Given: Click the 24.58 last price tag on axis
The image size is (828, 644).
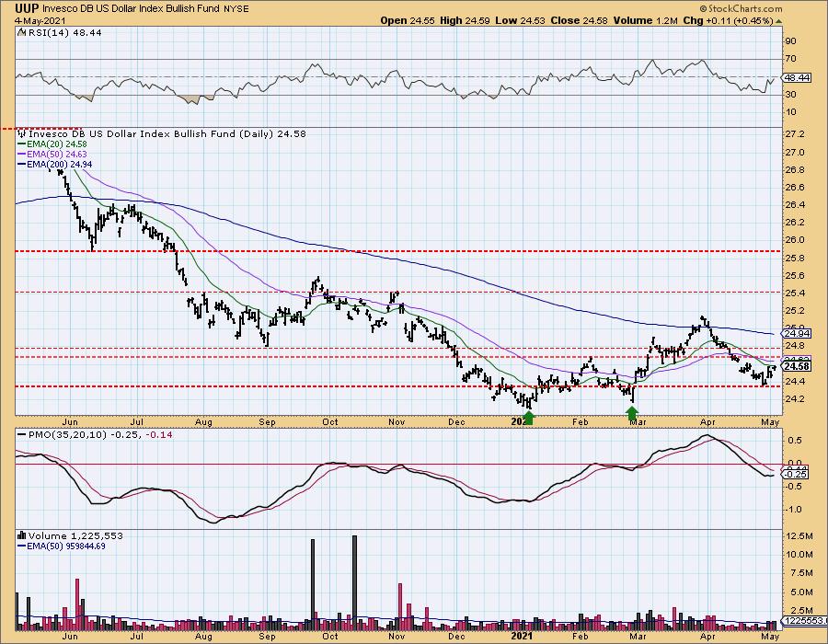Looking at the screenshot, I should (x=798, y=366).
